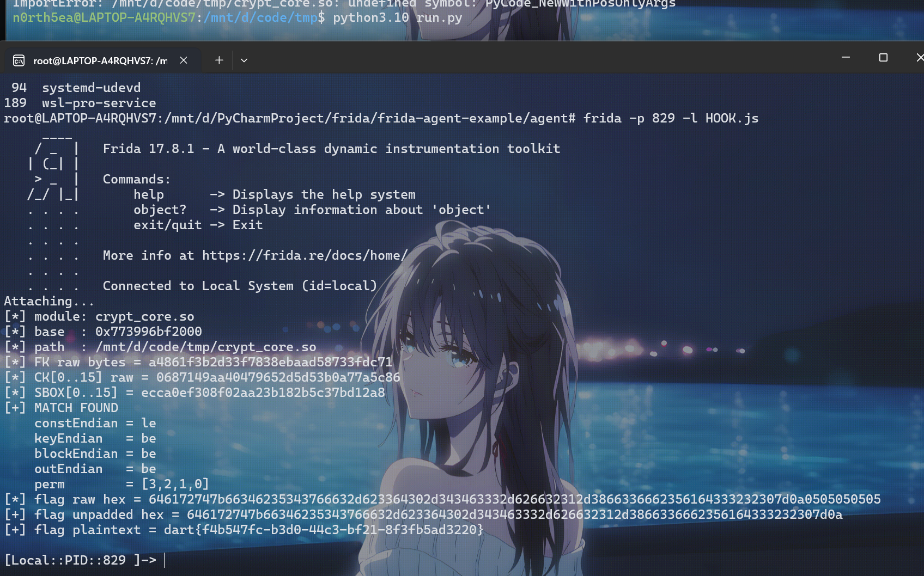Close the terminal window

[x=920, y=57]
